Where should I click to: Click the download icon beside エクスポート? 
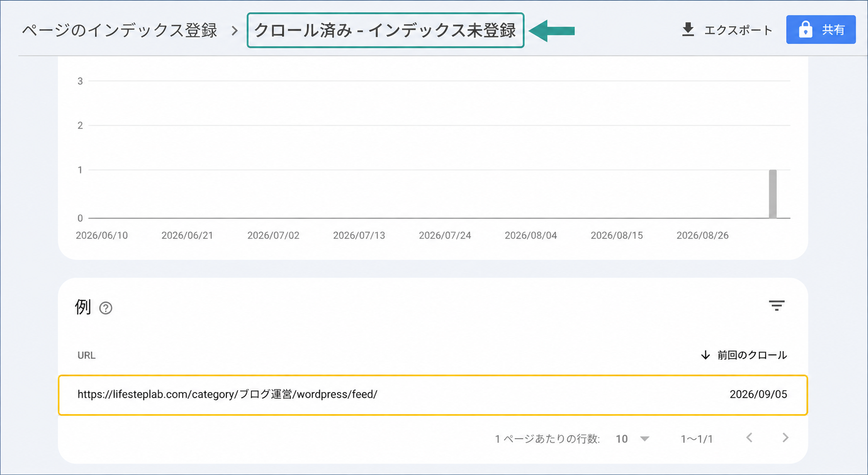pos(688,30)
